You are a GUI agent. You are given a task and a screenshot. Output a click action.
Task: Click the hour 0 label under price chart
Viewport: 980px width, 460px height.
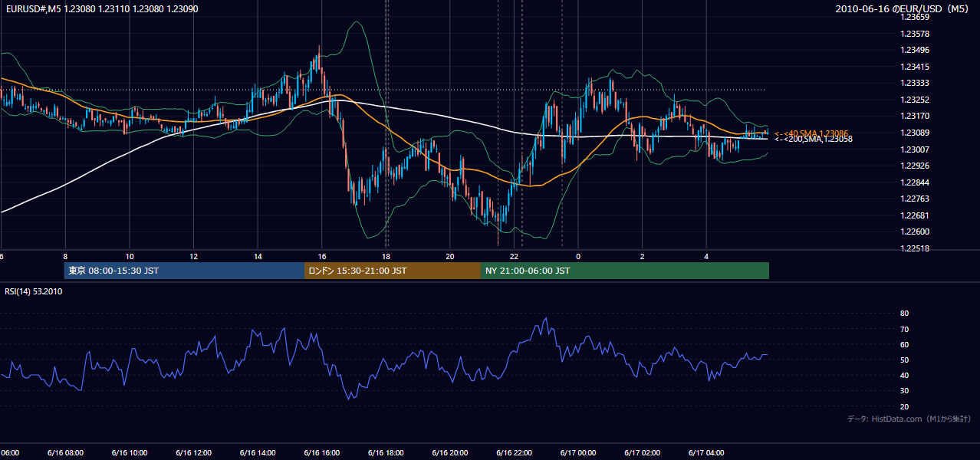point(578,256)
